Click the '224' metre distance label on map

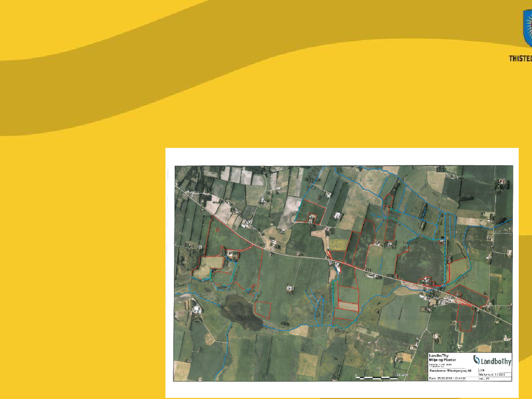tap(410, 243)
